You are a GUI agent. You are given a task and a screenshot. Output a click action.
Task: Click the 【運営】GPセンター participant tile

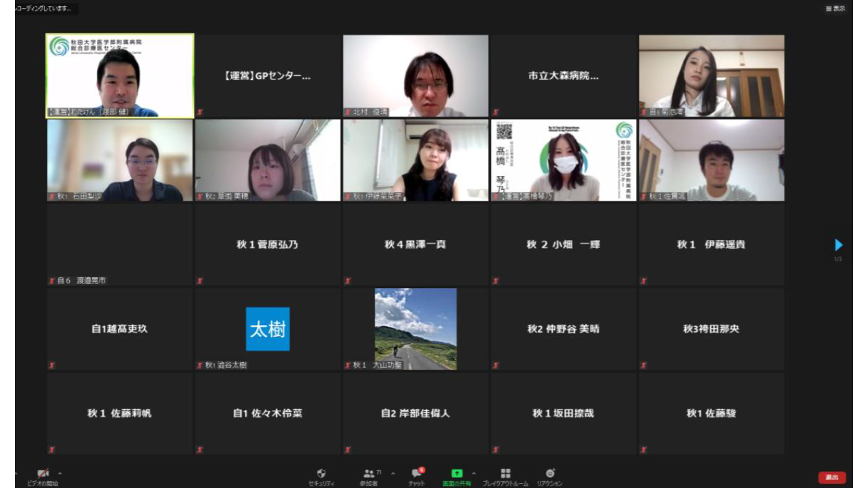(x=267, y=76)
